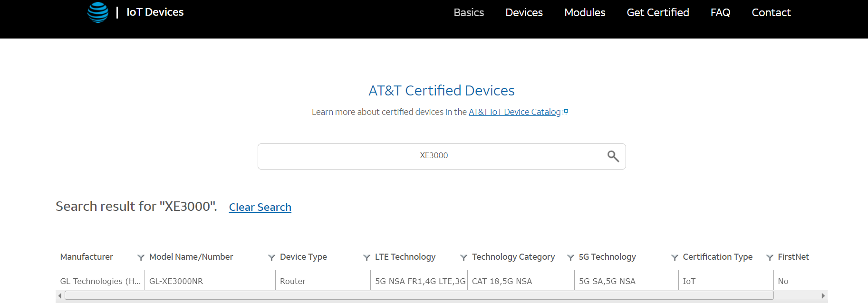Screen dimensions: 868x303
Task: Sort by the LTE Technology column header
Action: tap(405, 257)
